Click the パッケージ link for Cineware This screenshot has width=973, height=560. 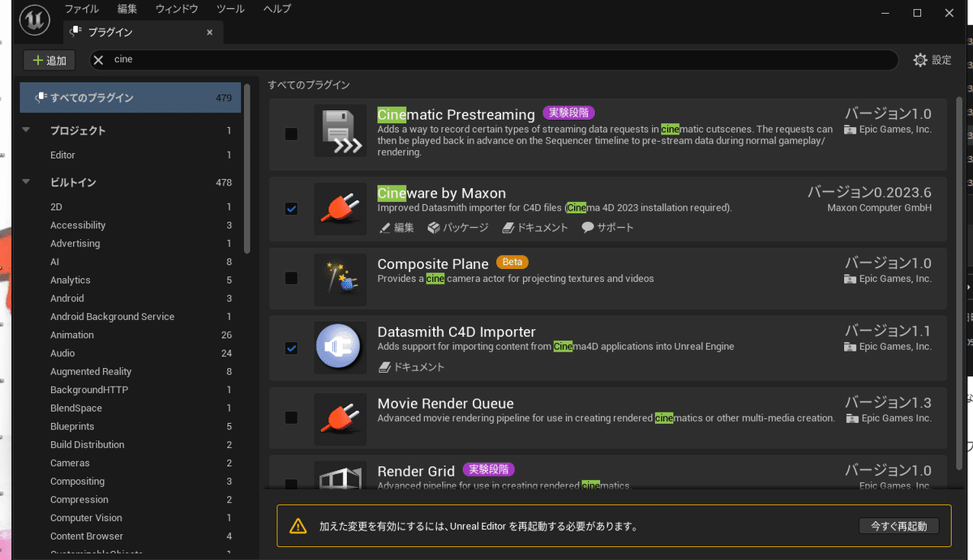click(458, 228)
